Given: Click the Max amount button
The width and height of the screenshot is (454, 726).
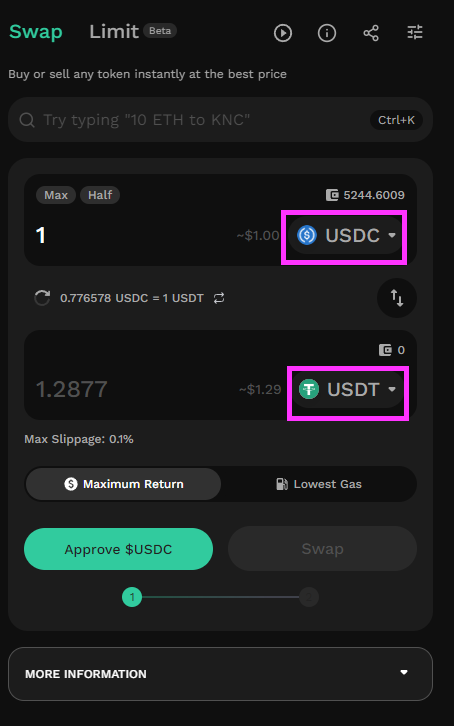Looking at the screenshot, I should (56, 195).
